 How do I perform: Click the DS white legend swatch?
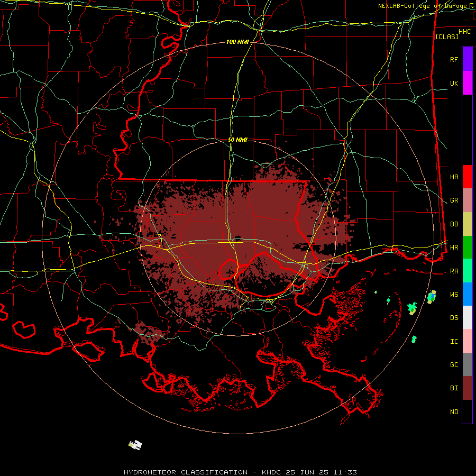[x=467, y=317]
